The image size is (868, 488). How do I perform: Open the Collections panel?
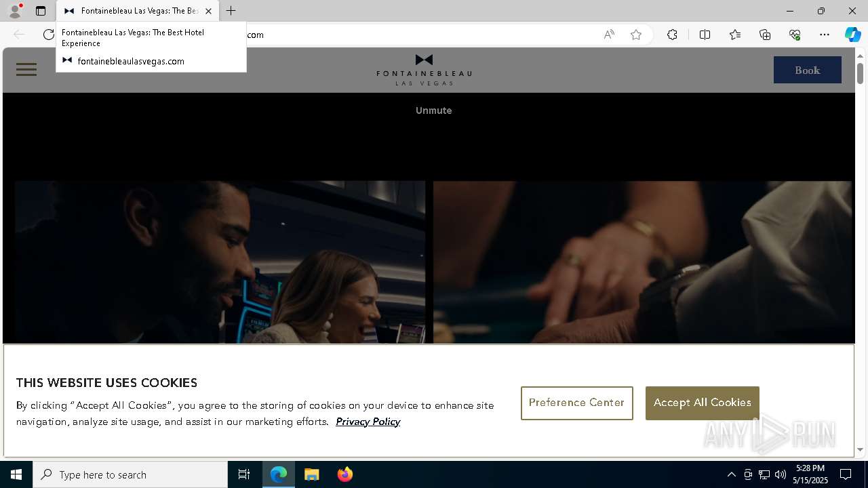[x=765, y=35]
